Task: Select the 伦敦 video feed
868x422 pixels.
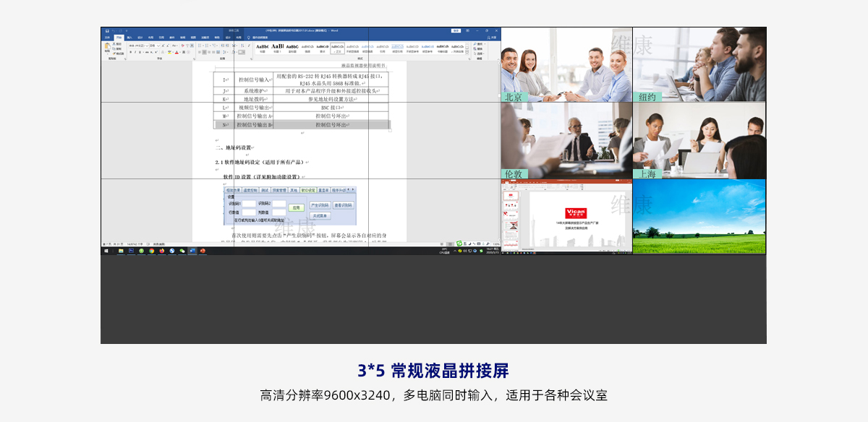Action: click(x=567, y=140)
